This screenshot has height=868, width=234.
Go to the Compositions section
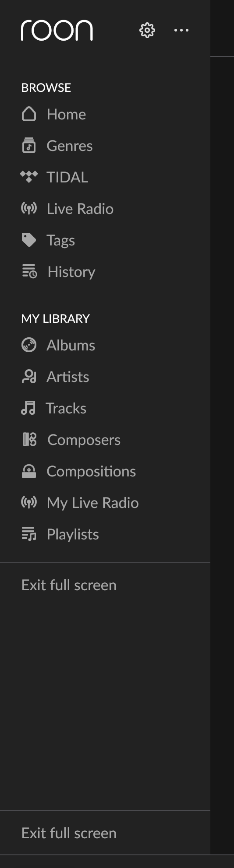pyautogui.click(x=79, y=471)
